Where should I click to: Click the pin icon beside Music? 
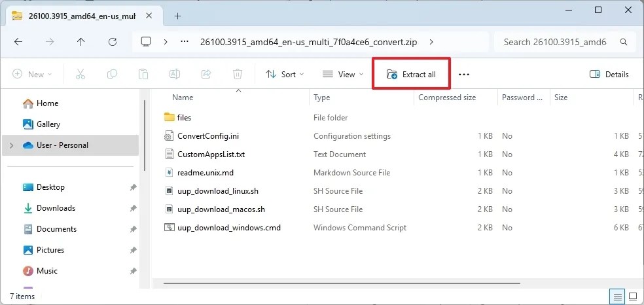(133, 271)
